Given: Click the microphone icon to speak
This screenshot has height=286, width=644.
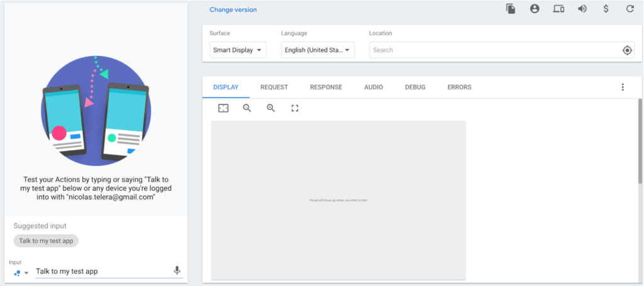Looking at the screenshot, I should click(177, 270).
